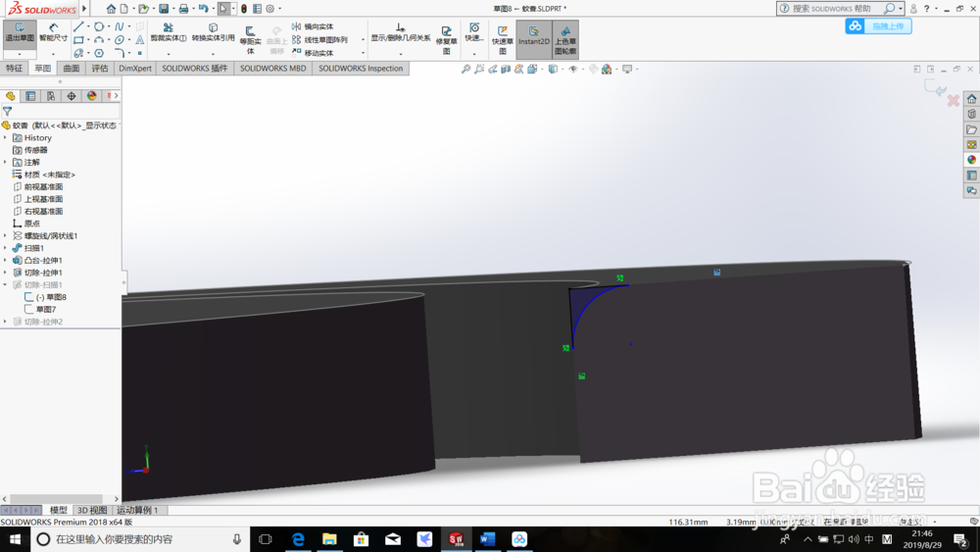Open the DisplayManager color ball tab
Image resolution: width=980 pixels, height=552 pixels.
[x=92, y=96]
